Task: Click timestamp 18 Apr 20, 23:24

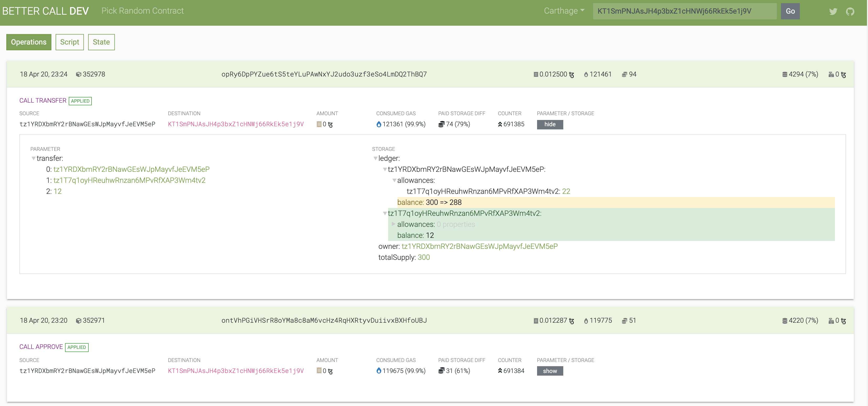Action: click(44, 74)
